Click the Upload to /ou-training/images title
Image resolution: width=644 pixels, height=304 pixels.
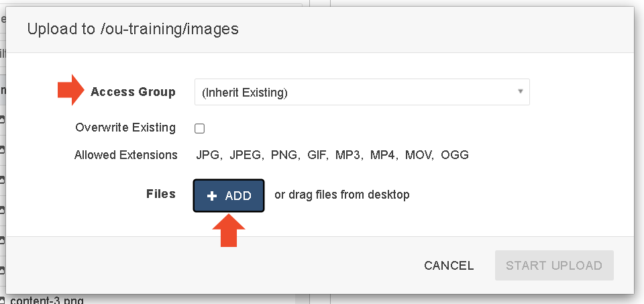pyautogui.click(x=133, y=30)
